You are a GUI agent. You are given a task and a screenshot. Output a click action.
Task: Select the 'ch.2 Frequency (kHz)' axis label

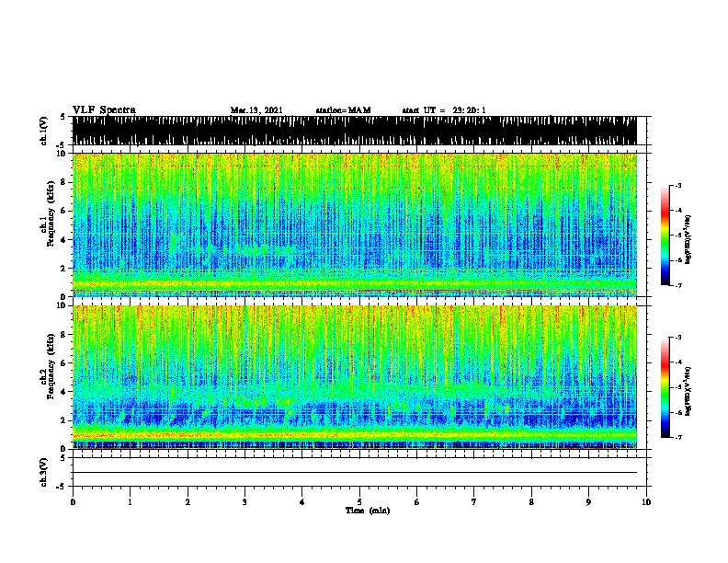coord(47,365)
